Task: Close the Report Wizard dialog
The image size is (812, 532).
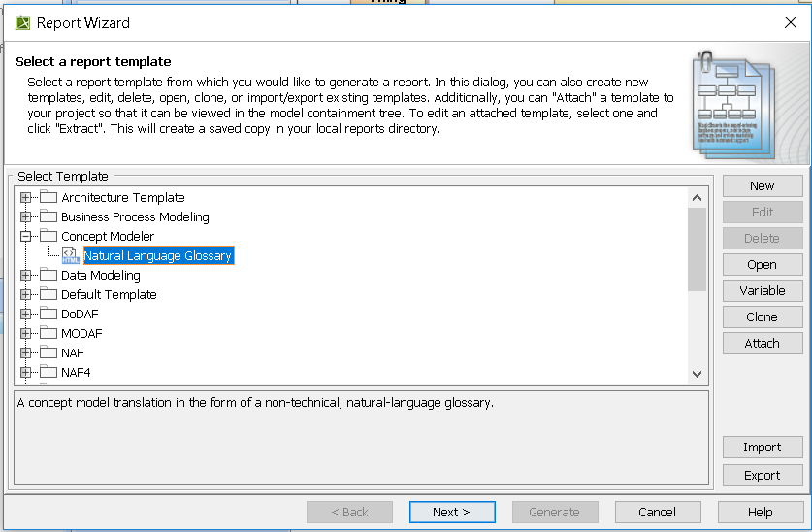Action: (x=791, y=22)
